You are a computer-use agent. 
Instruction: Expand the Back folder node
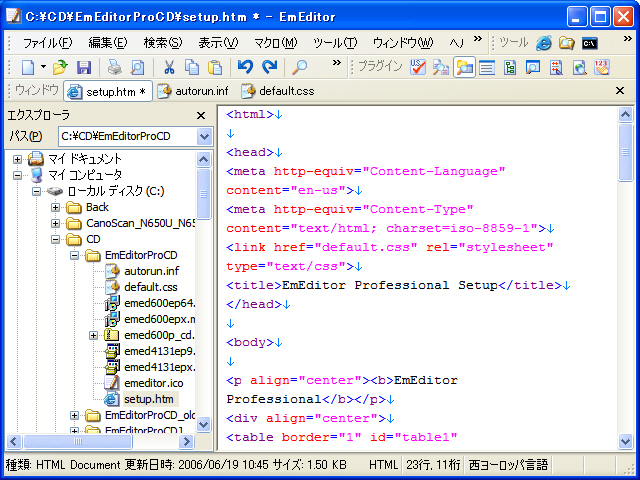[55, 207]
